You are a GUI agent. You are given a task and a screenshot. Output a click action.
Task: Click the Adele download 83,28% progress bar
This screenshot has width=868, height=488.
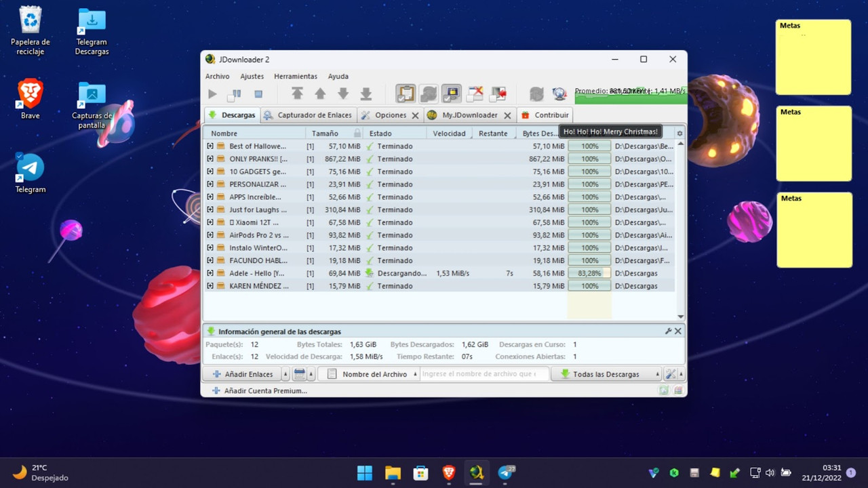(x=589, y=273)
